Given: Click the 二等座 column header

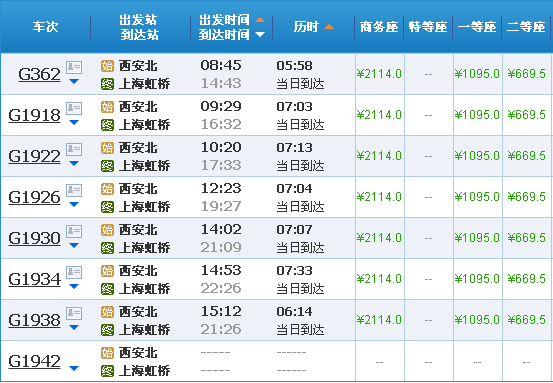Looking at the screenshot, I should [526, 27].
